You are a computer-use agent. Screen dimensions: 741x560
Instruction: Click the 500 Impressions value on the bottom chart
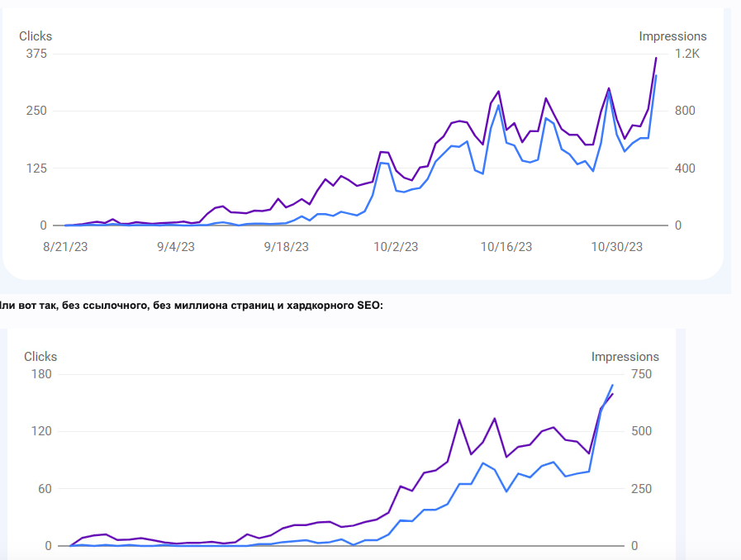point(641,432)
